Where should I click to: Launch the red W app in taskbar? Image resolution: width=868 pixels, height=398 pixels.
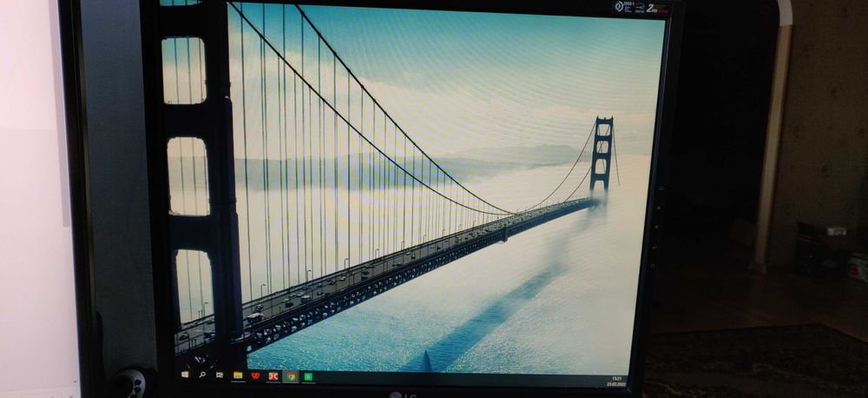(255, 375)
